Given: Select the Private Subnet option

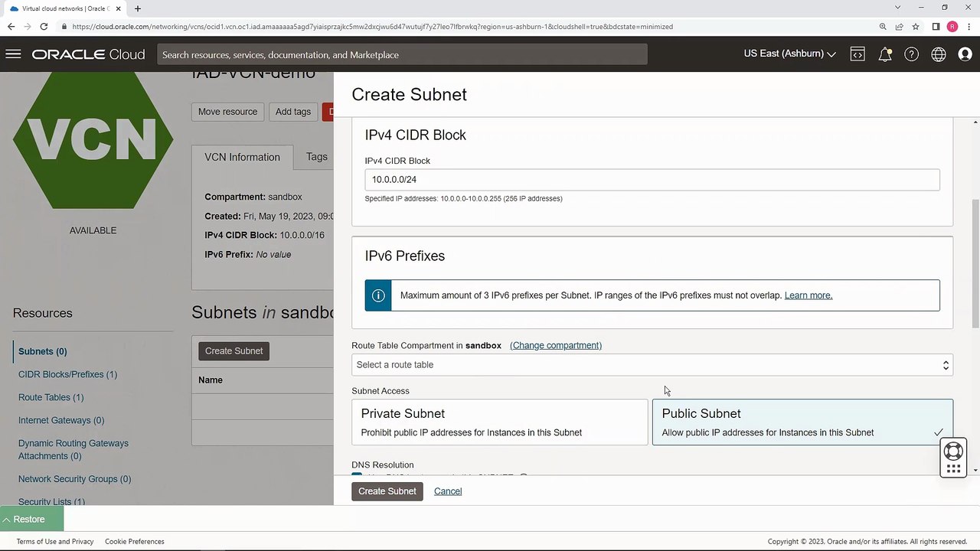Looking at the screenshot, I should 500,422.
